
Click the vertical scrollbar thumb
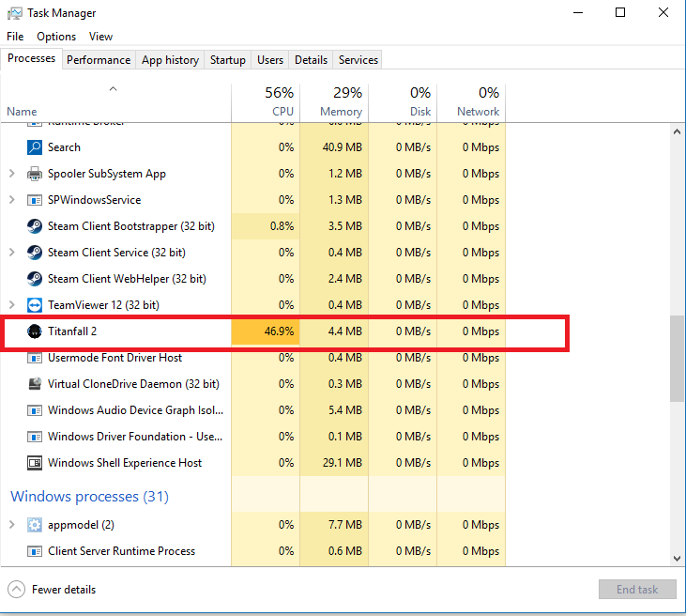[x=677, y=359]
